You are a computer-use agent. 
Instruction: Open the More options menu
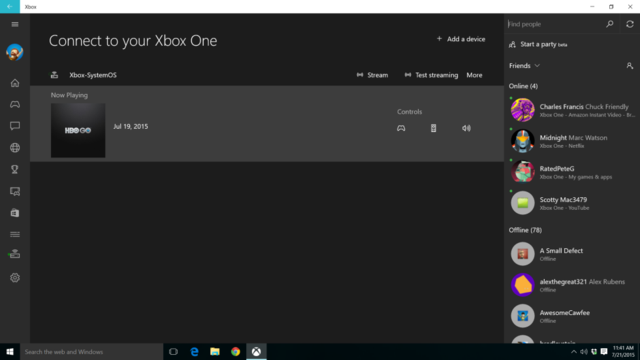click(474, 75)
